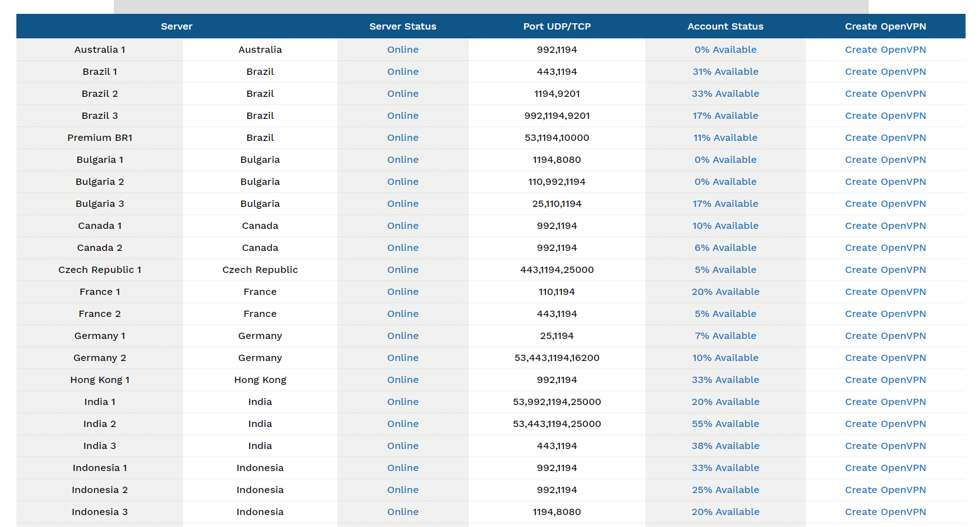Select the Indonesia 2 server name
The width and height of the screenshot is (980, 527).
[99, 490]
